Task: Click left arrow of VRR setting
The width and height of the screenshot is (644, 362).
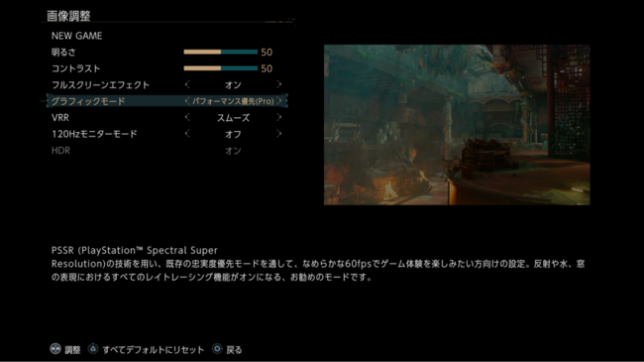Action: pyautogui.click(x=187, y=117)
